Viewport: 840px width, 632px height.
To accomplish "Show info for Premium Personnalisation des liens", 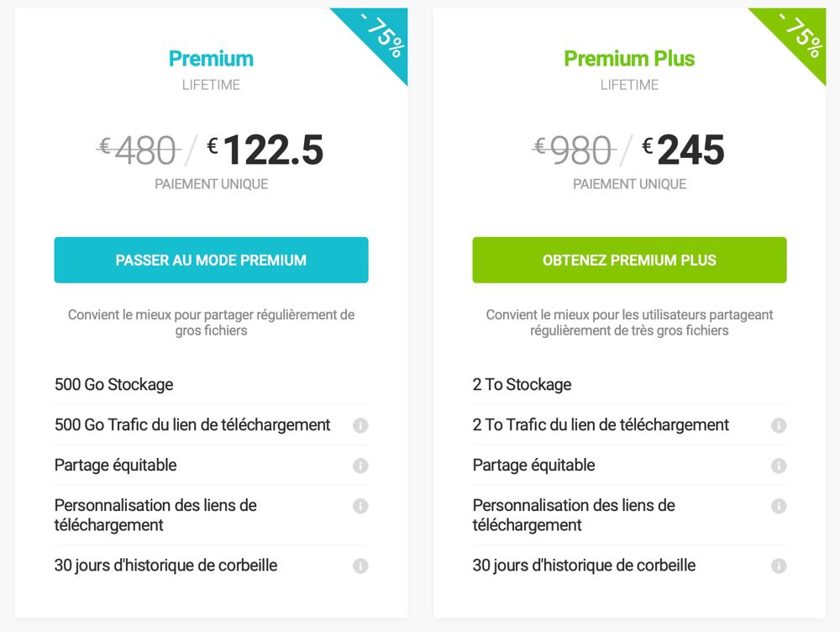I will pyautogui.click(x=360, y=506).
